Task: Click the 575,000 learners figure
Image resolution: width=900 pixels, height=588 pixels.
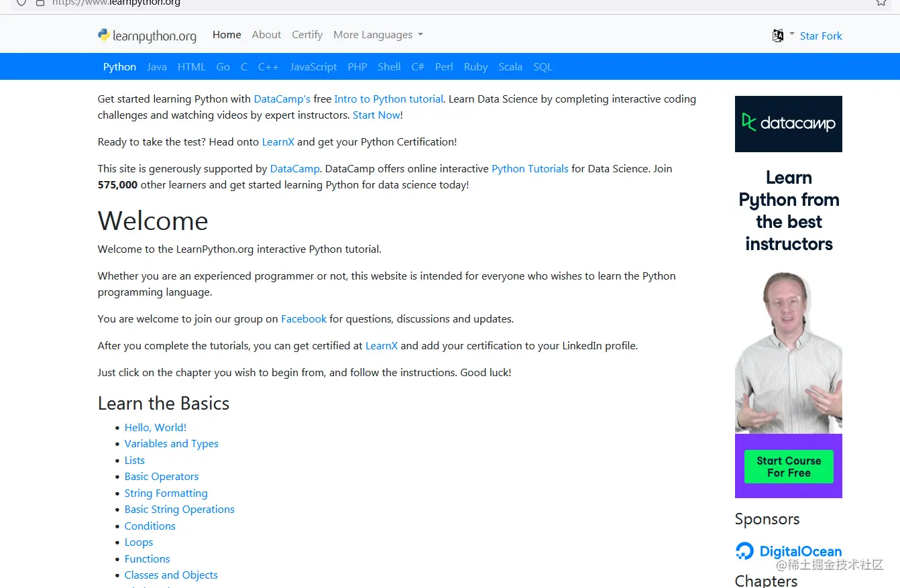Action: point(117,185)
